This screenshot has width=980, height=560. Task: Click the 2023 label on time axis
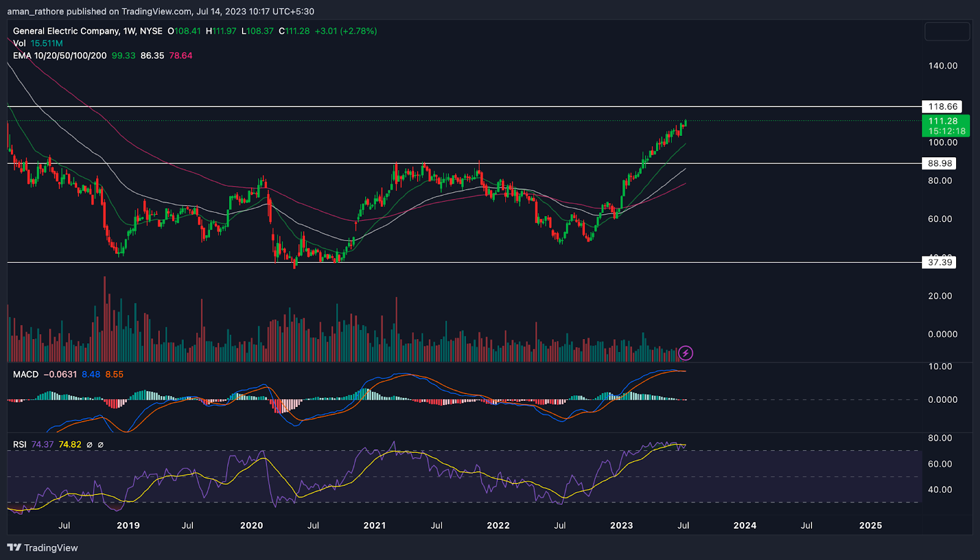click(622, 525)
